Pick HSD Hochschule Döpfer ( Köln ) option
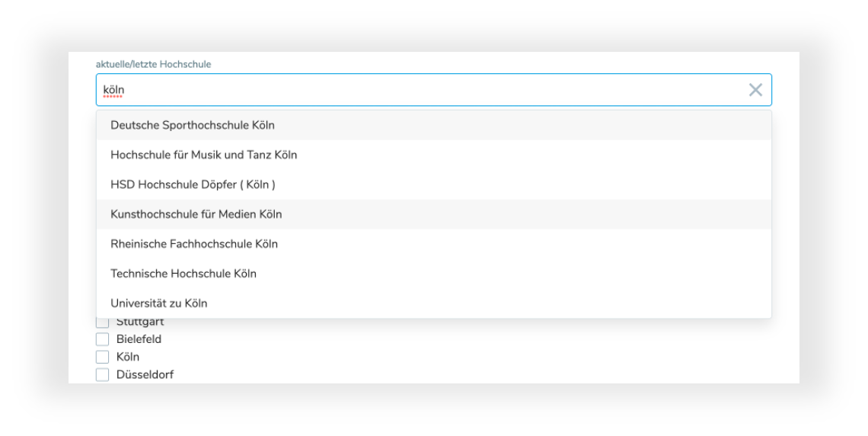 (193, 184)
